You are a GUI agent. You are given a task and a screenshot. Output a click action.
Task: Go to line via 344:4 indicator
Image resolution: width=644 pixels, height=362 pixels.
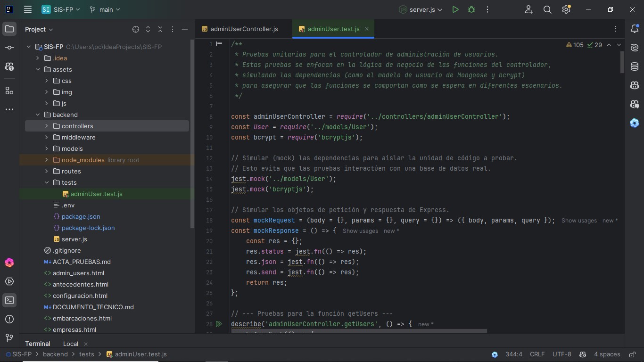pos(513,354)
